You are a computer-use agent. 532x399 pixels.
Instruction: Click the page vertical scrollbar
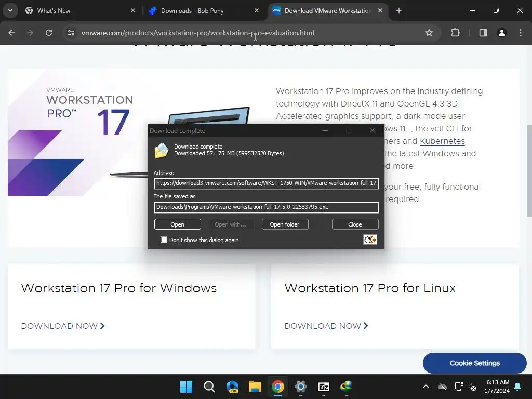(x=529, y=170)
